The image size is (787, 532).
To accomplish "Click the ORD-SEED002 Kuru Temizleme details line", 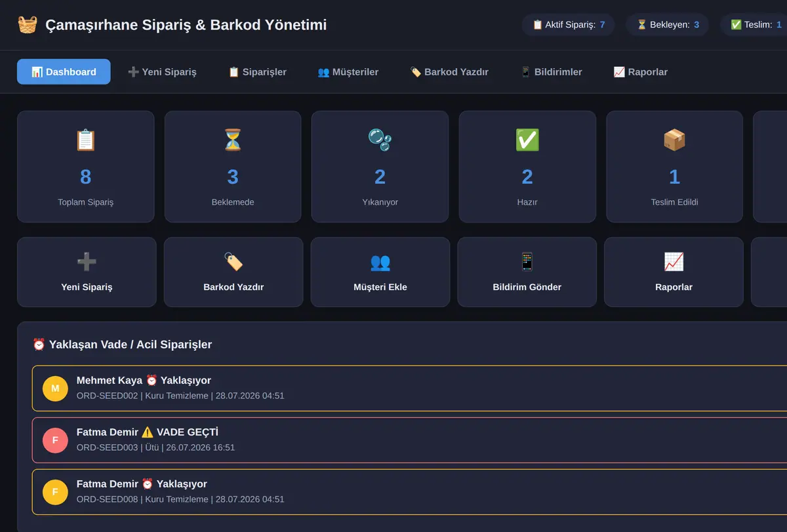I will pos(180,396).
